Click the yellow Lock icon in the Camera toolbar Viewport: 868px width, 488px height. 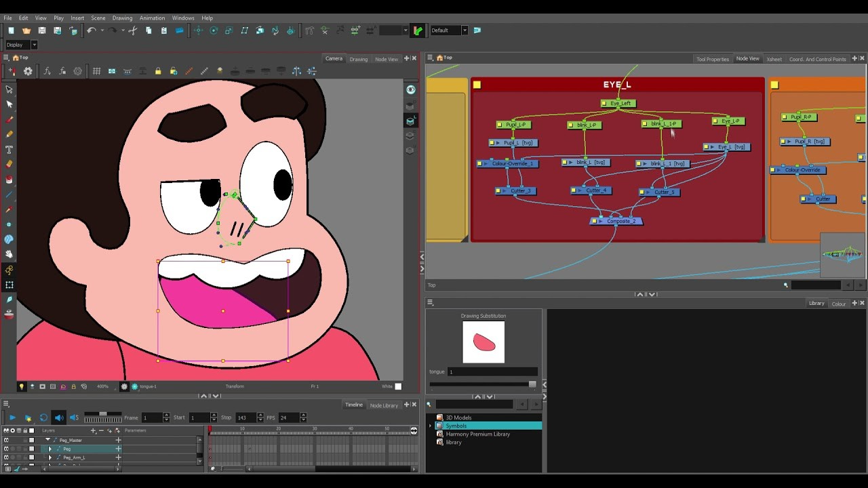tap(158, 71)
